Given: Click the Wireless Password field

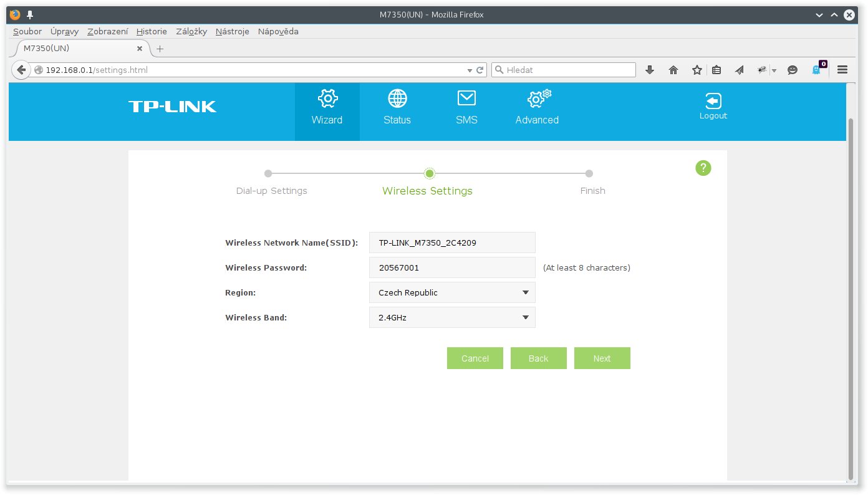Looking at the screenshot, I should click(452, 267).
